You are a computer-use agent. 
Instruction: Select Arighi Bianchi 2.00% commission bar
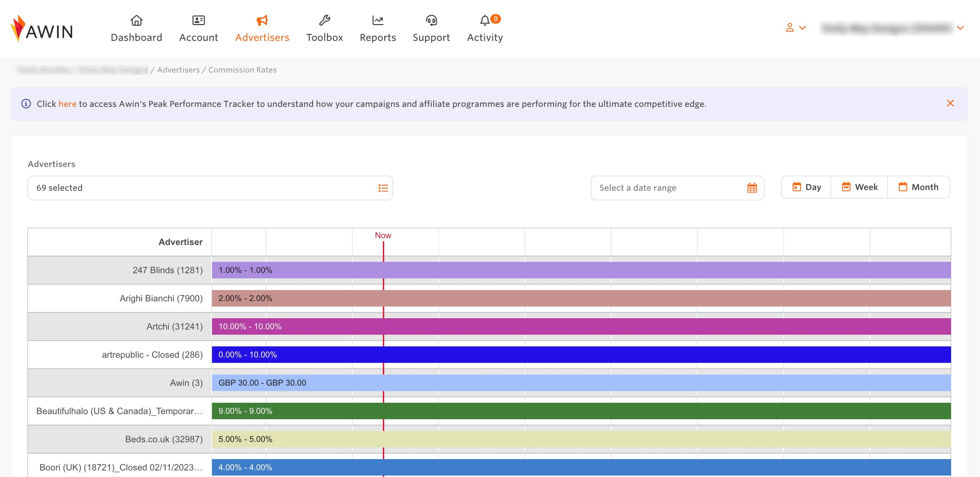click(581, 298)
